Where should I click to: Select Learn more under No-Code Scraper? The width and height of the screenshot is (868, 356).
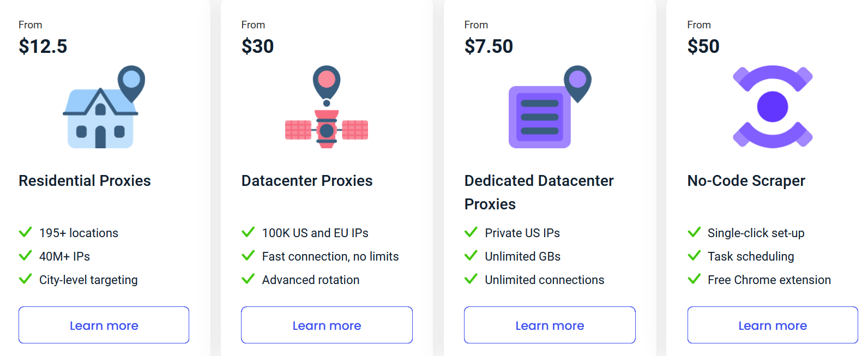(x=773, y=325)
